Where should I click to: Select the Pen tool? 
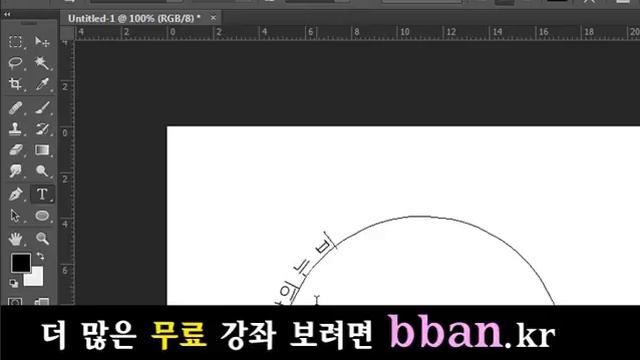pos(16,194)
